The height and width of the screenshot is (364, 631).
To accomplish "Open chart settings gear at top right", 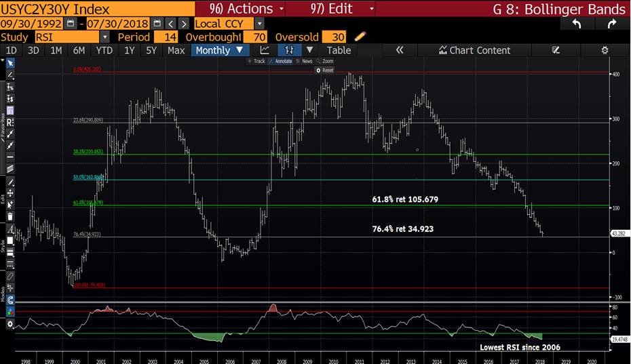I will pyautogui.click(x=605, y=50).
